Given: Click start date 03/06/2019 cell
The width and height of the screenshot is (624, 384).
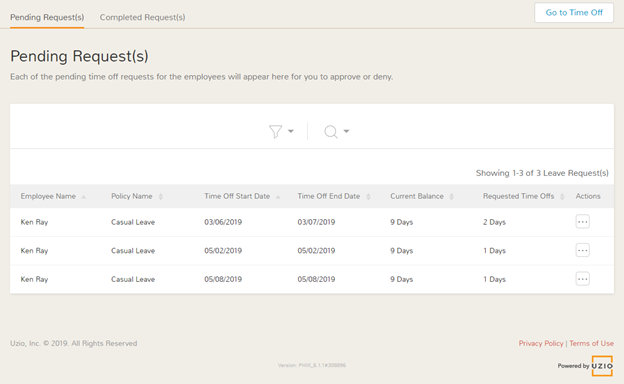Looking at the screenshot, I should click(223, 222).
